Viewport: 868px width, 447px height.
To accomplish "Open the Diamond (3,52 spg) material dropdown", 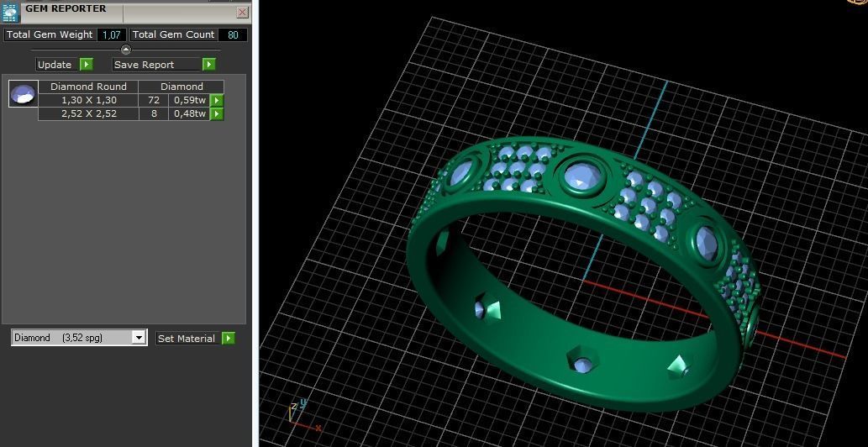I will (79, 338).
